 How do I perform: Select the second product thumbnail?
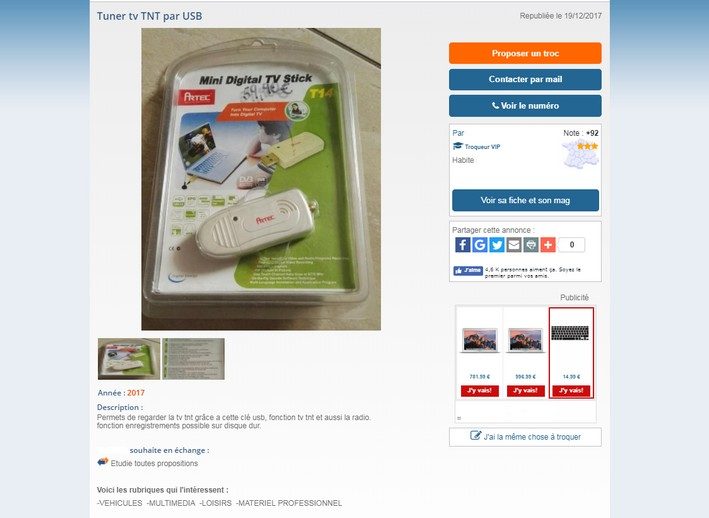click(194, 359)
